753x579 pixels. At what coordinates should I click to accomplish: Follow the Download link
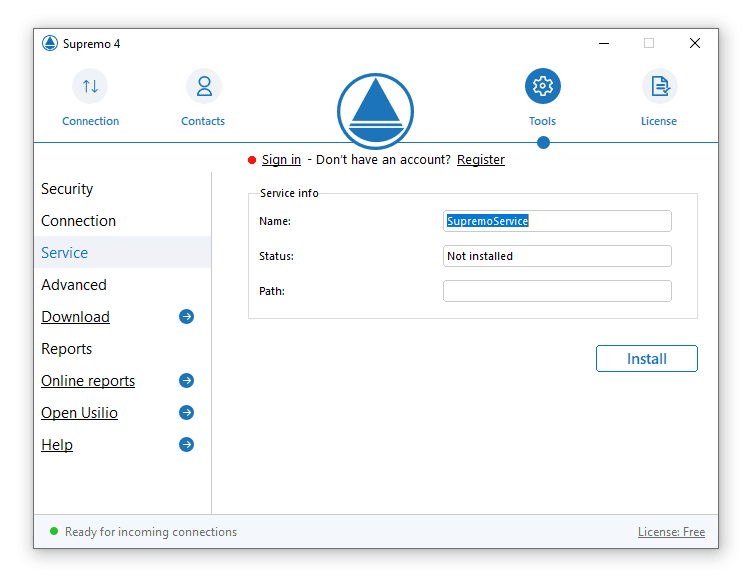tap(75, 317)
